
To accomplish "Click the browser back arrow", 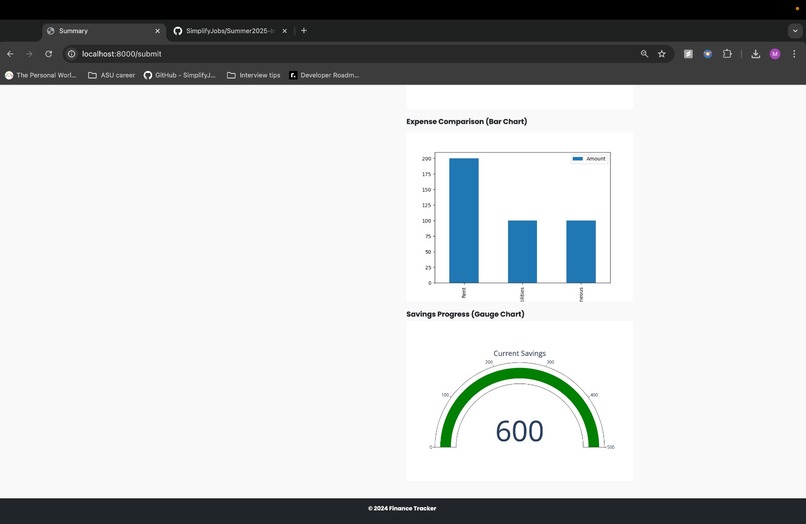I will pos(10,54).
